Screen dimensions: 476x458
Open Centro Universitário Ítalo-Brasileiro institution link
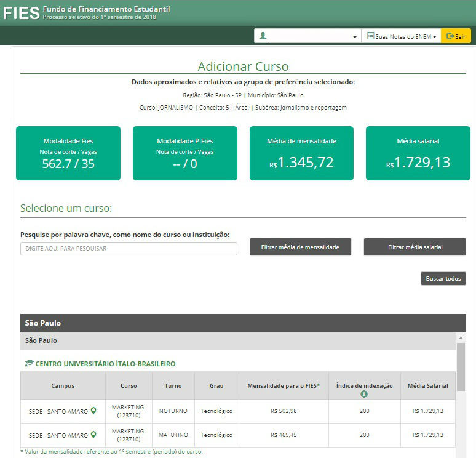tap(105, 364)
